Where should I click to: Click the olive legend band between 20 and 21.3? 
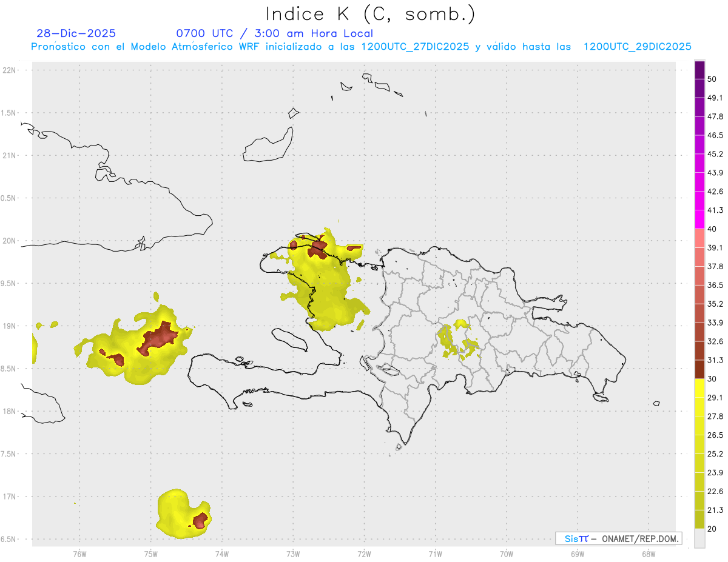coord(699,520)
